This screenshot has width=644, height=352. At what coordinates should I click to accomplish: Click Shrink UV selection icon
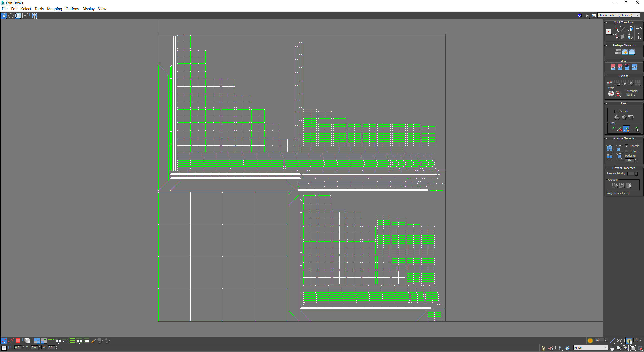coord(44,341)
